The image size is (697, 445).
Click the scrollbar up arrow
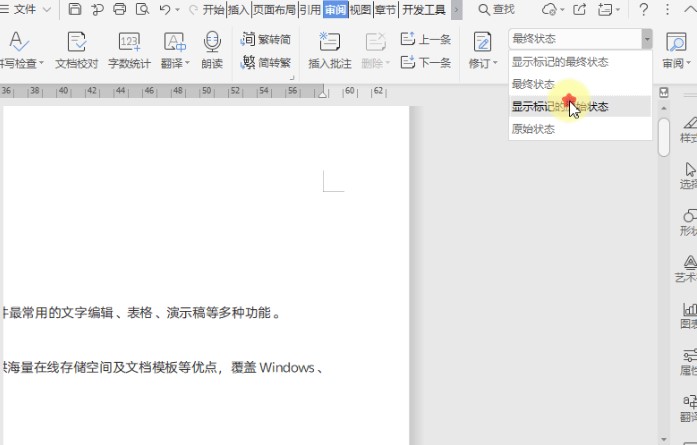click(664, 108)
